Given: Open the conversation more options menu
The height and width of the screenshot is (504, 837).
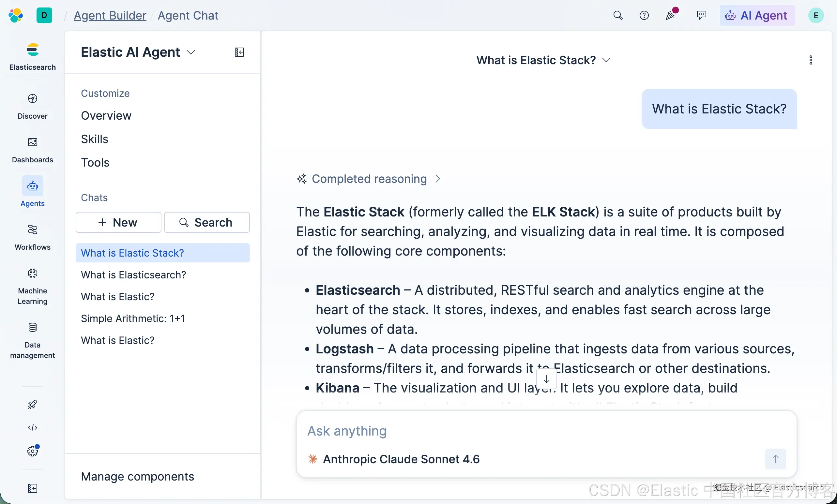Looking at the screenshot, I should tap(811, 60).
